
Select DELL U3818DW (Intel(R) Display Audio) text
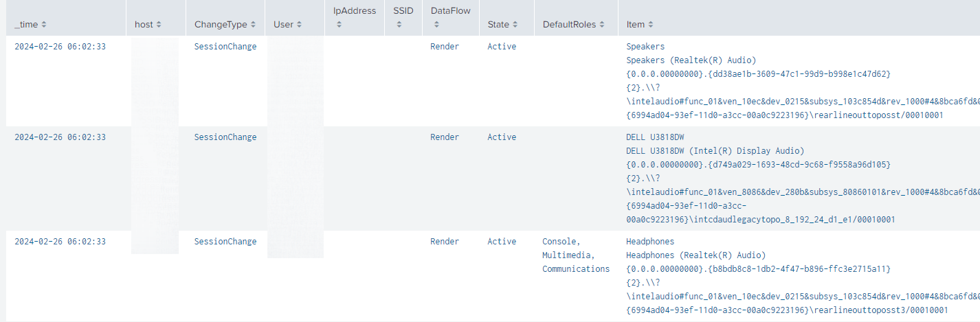pyautogui.click(x=715, y=151)
